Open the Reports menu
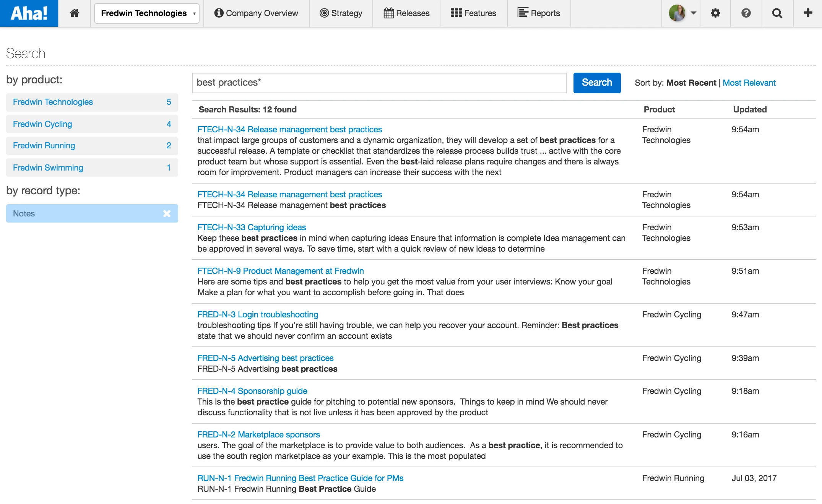822x504 pixels. click(x=538, y=13)
